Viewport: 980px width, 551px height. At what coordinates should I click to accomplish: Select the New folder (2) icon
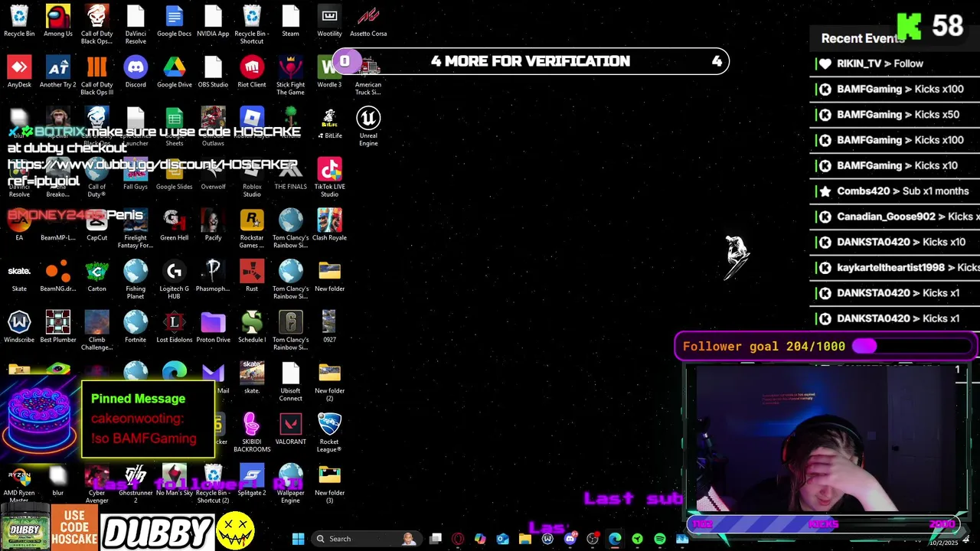coord(329,382)
